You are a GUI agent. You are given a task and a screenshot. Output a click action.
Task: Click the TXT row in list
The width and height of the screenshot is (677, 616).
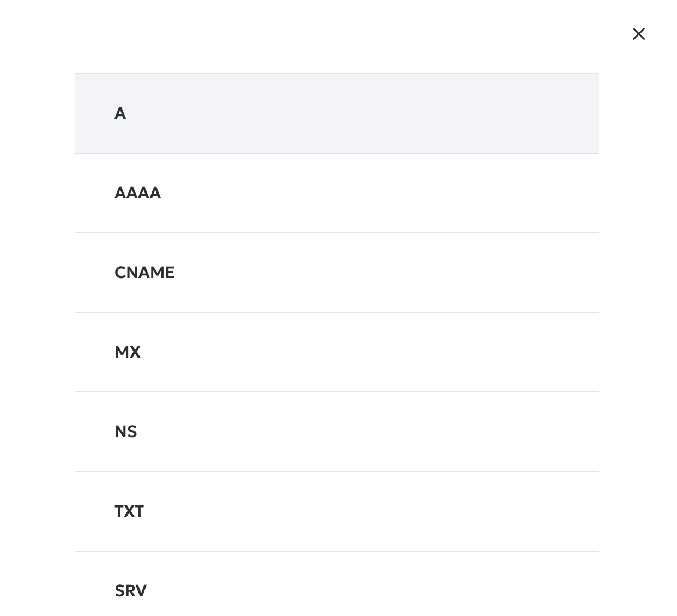tap(337, 511)
